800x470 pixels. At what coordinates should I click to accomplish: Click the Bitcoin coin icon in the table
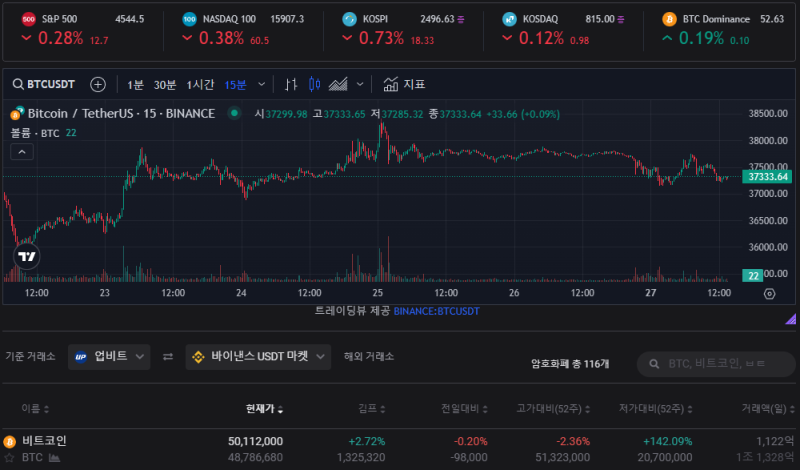[9, 441]
